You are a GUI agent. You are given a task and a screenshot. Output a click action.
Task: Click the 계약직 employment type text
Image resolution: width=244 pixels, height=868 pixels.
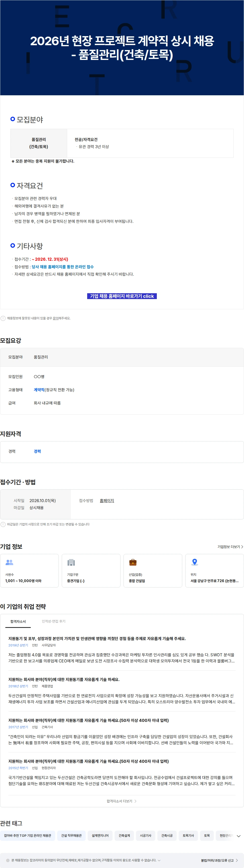(39, 390)
